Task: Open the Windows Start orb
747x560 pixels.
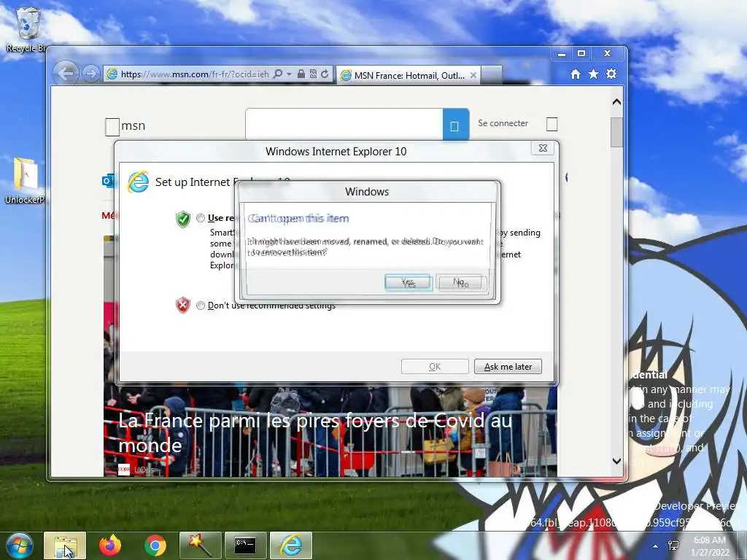Action: click(19, 546)
